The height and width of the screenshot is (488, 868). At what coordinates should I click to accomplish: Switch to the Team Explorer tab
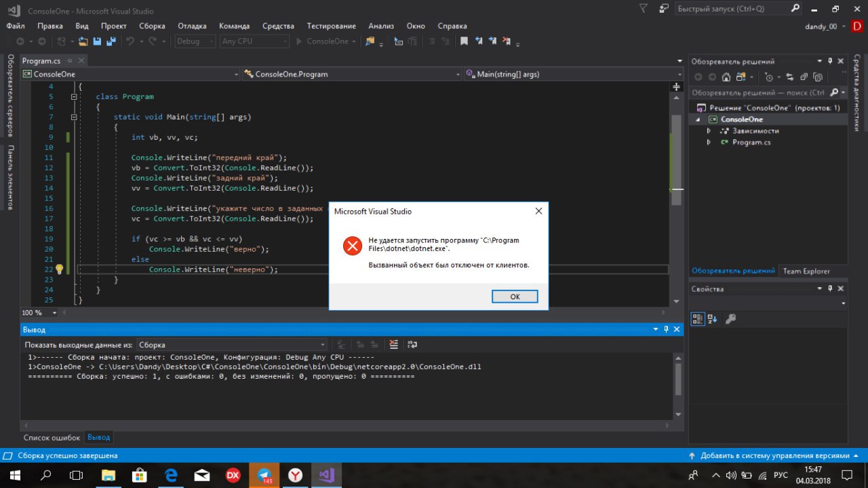click(806, 271)
